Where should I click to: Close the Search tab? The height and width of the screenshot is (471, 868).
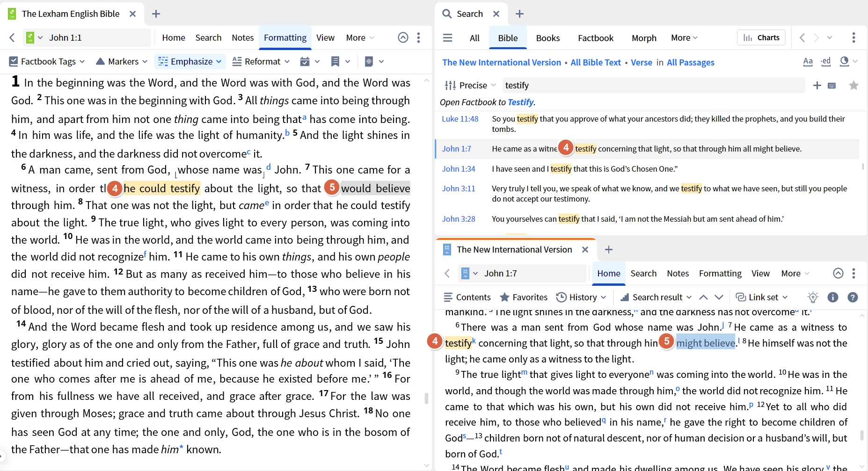click(x=496, y=14)
